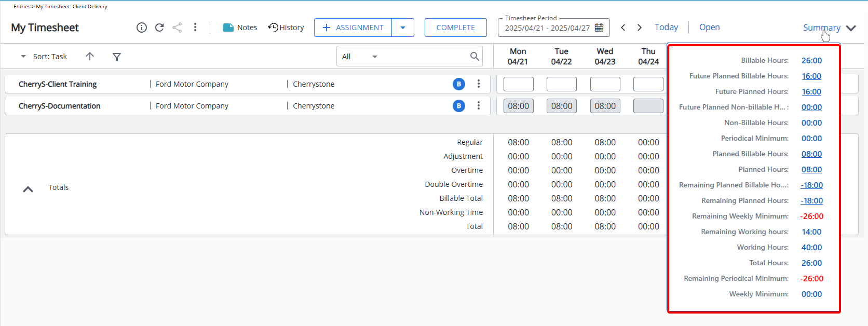Click the search text field

pyautogui.click(x=423, y=56)
